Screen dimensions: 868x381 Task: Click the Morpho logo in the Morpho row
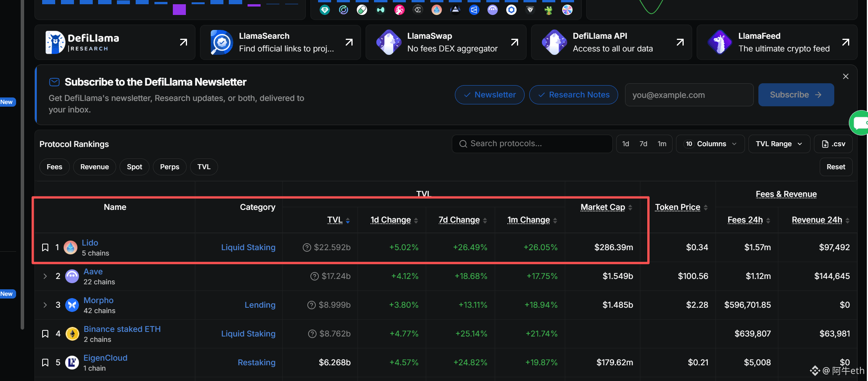[x=72, y=305]
